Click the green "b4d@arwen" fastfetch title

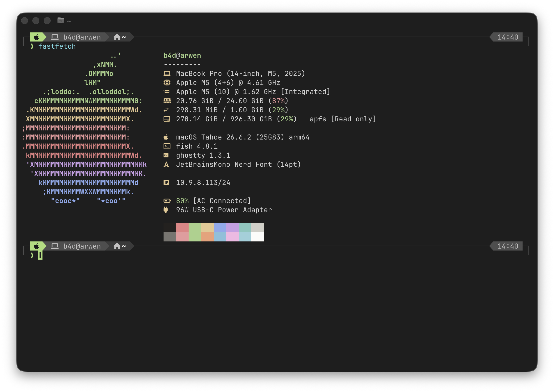tap(182, 55)
